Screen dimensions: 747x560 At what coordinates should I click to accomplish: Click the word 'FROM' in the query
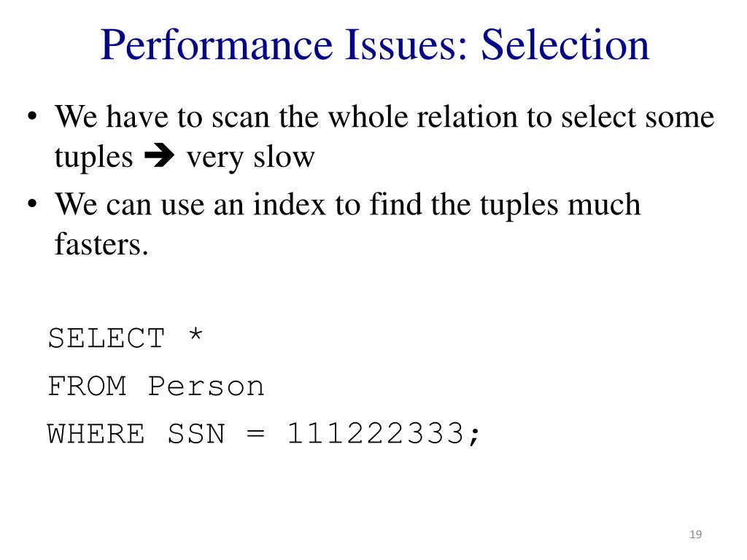click(x=88, y=386)
